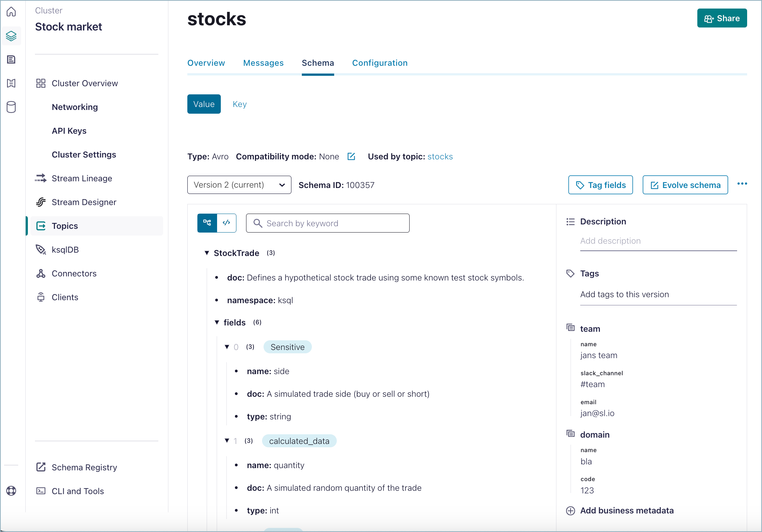Select the Home icon in the left rail
The width and height of the screenshot is (762, 532).
pos(11,12)
